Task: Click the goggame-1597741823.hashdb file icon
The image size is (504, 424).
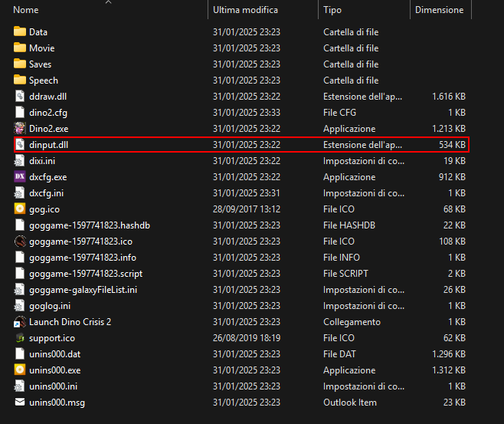Action: pos(20,225)
